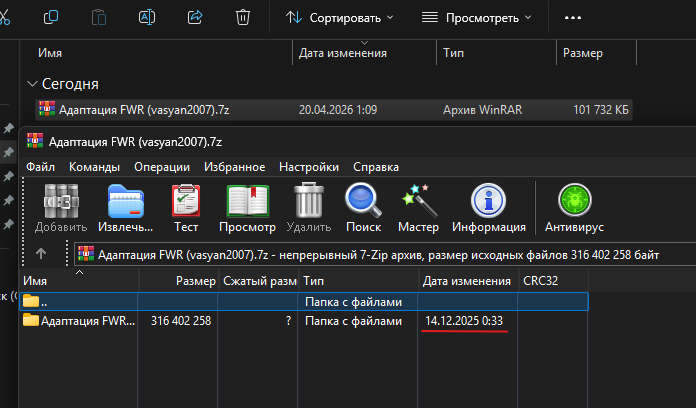Open the Справка menu in WinRAR

coord(376,167)
